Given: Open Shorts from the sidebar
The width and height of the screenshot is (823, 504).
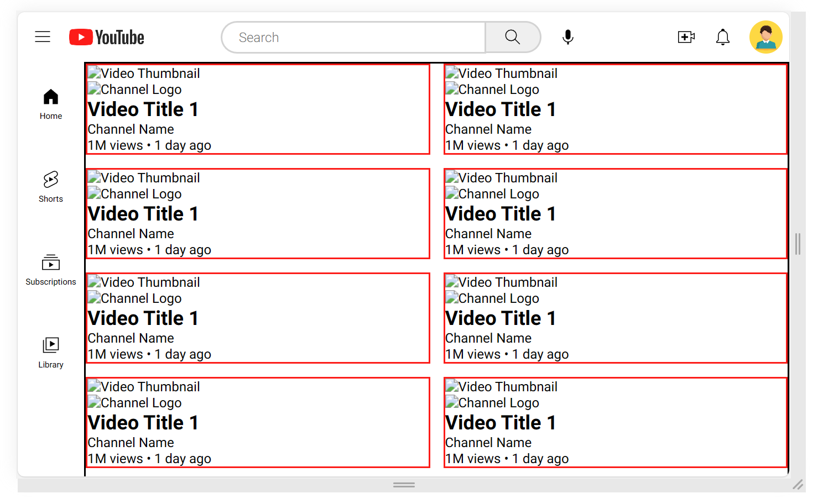Looking at the screenshot, I should point(51,187).
